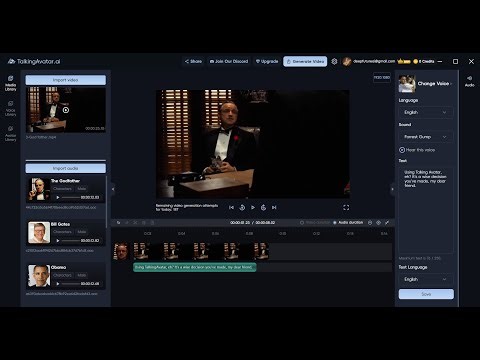Viewport: 480px width, 360px height.
Task: Click the TalkingAvatar.ai logo
Action: click(34, 61)
